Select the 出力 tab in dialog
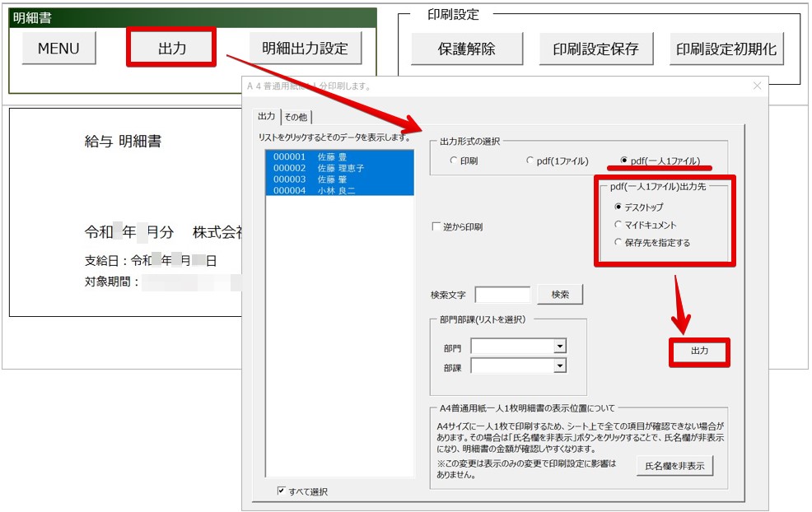 click(266, 117)
